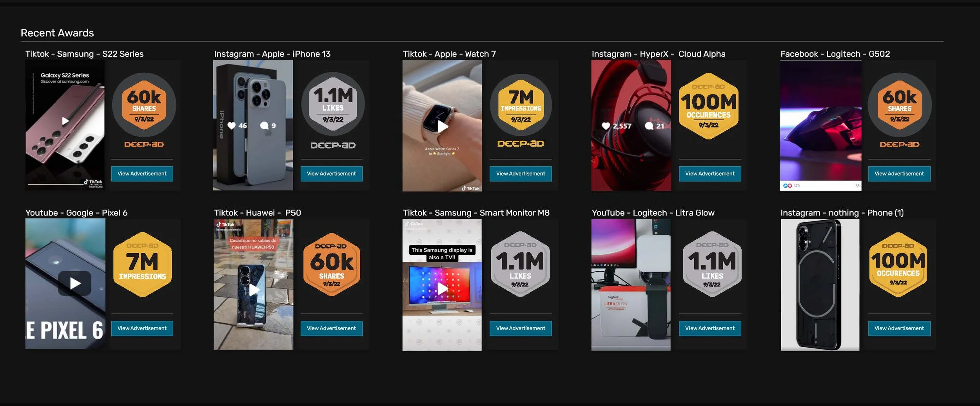The image size is (980, 406).
Task: Click the title "Tiktok - Apple - Watch 7"
Action: pyautogui.click(x=450, y=54)
